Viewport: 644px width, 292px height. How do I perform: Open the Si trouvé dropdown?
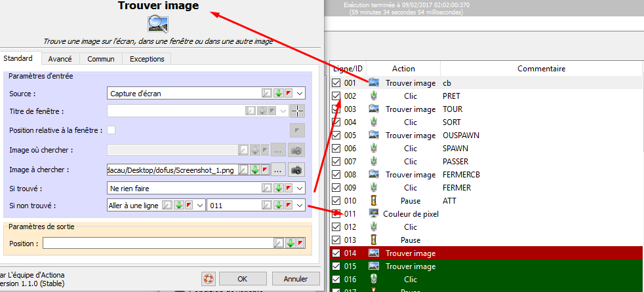pyautogui.click(x=299, y=188)
